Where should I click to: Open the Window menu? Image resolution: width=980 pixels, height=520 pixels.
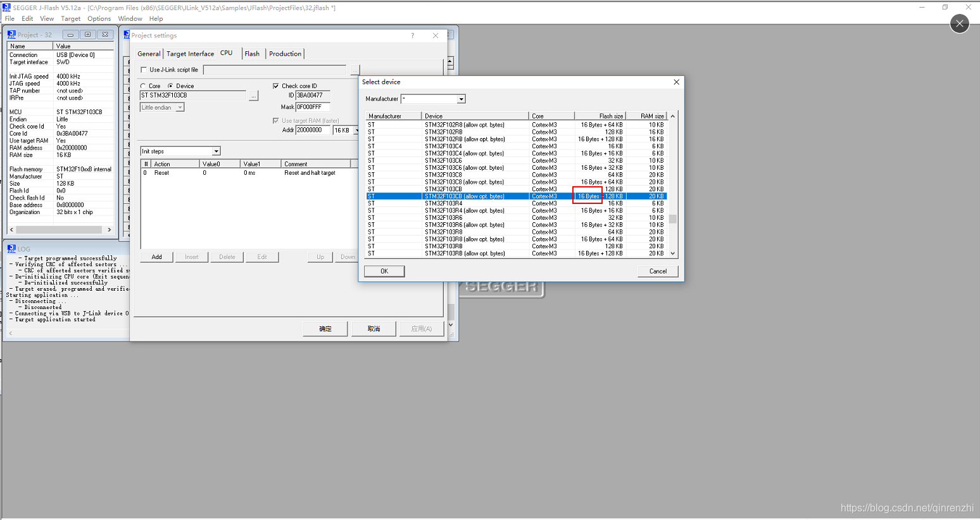(130, 19)
